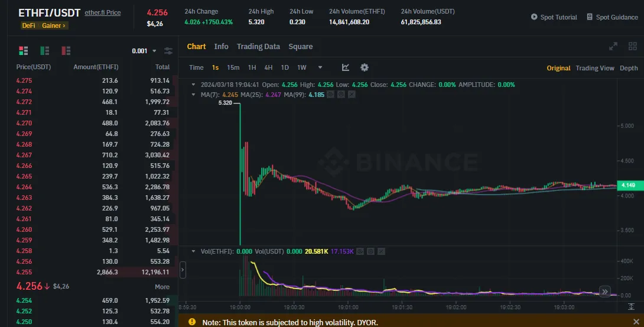The width and height of the screenshot is (644, 327).
Task: Expand the side panel chevron beside volume chart
Action: [183, 270]
